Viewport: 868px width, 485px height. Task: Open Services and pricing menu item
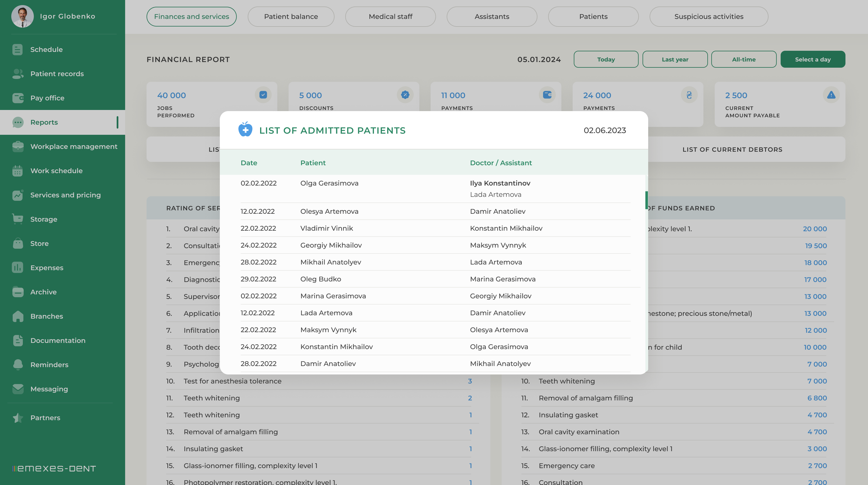(65, 195)
